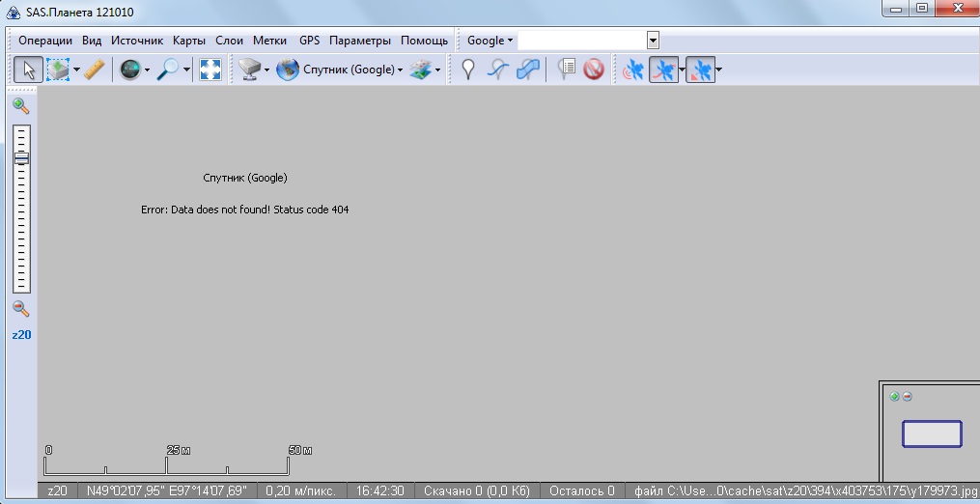
Task: Open the GPS menu
Action: 309,41
